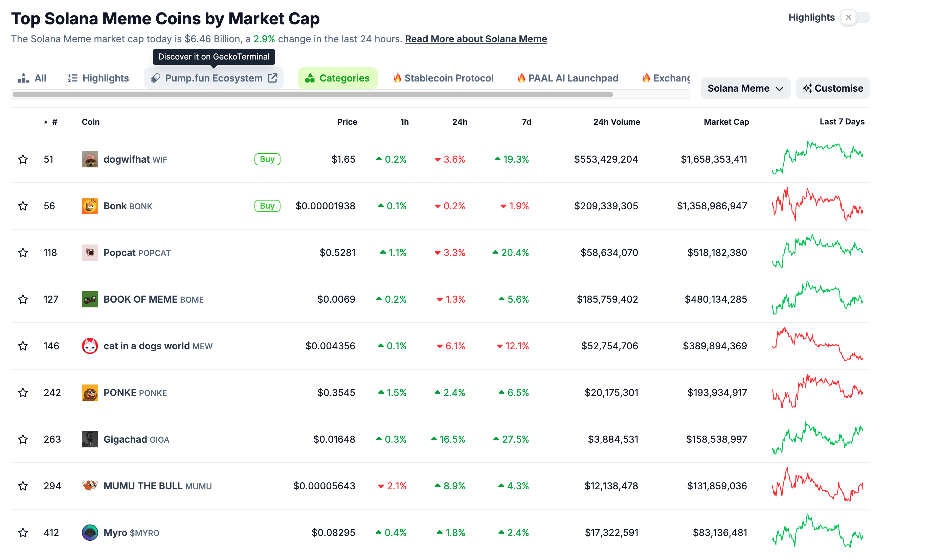Click the Gigachad coin image

pos(90,439)
